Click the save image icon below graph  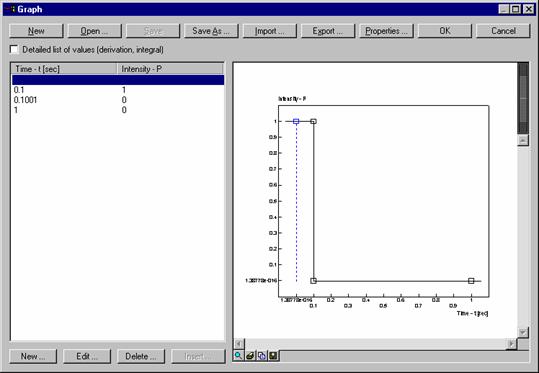click(273, 355)
